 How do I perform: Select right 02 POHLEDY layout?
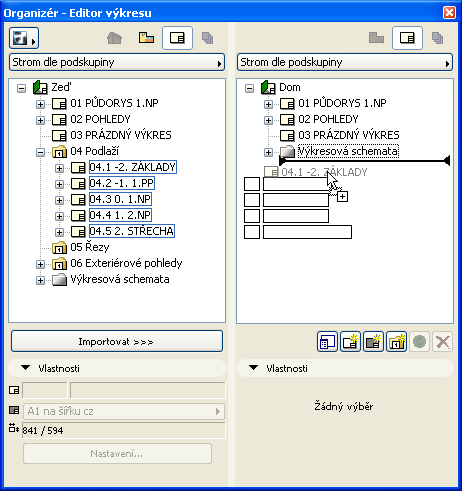click(328, 119)
